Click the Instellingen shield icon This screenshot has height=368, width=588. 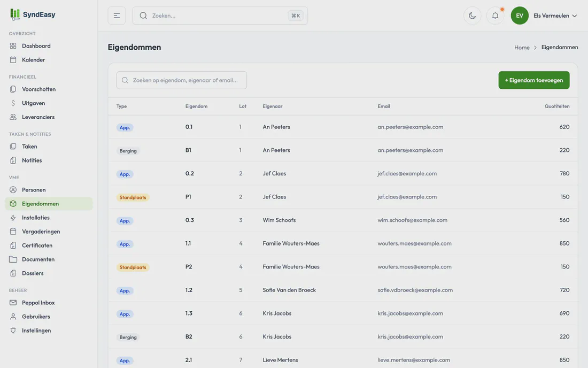(x=13, y=331)
